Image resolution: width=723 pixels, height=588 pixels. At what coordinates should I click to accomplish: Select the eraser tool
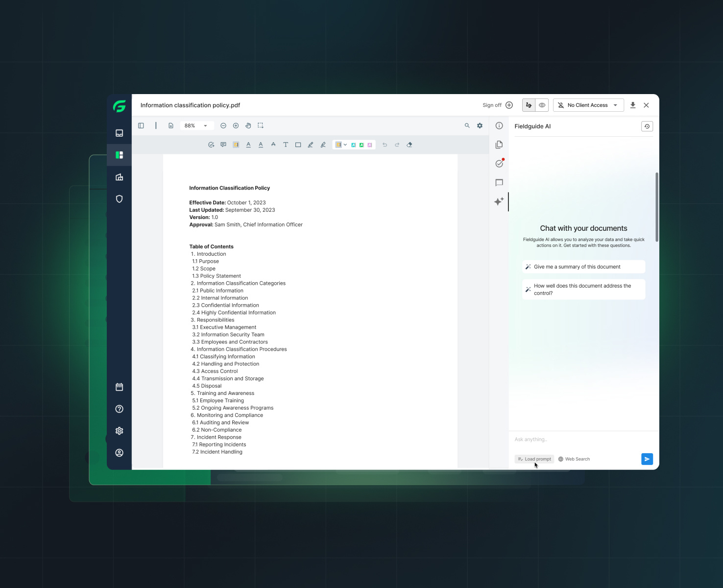410,145
